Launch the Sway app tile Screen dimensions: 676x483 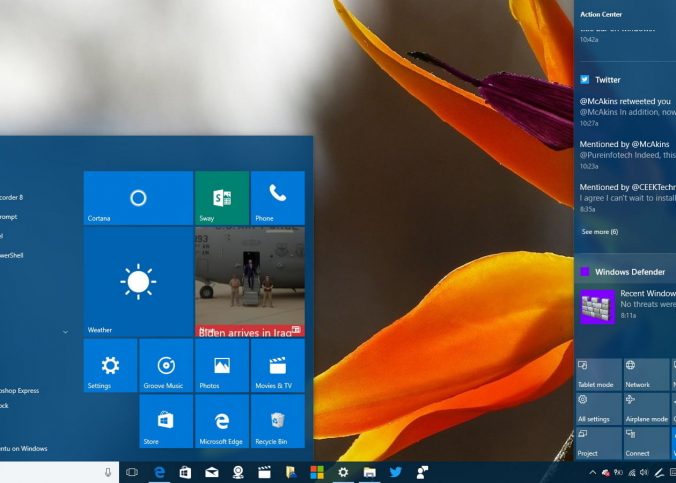[221, 198]
